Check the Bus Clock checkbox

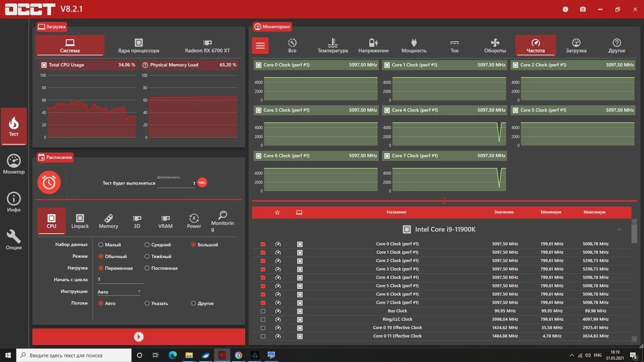coord(263,311)
